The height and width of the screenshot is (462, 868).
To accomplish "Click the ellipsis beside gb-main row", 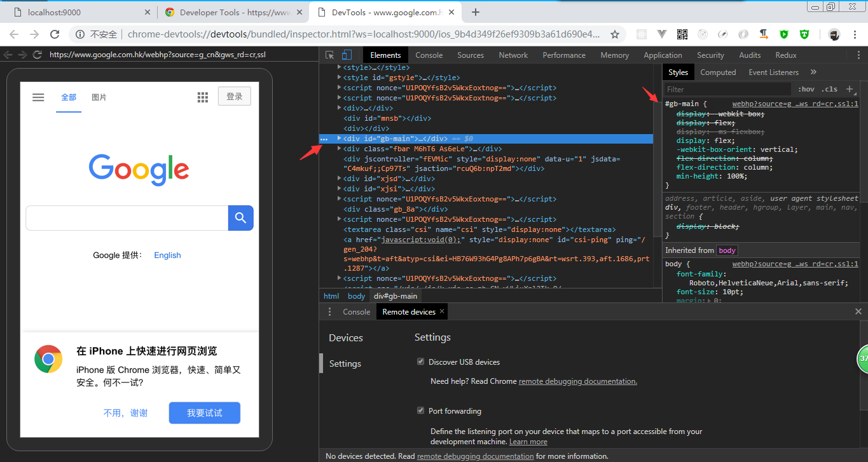I will click(324, 139).
